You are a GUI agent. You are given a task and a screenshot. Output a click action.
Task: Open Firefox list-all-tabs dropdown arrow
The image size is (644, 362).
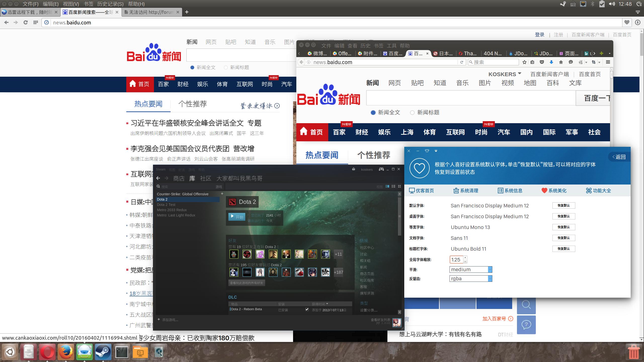point(609,54)
